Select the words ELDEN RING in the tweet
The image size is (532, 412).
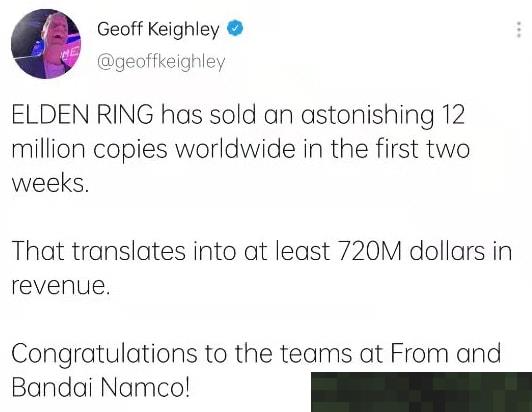click(x=82, y=114)
